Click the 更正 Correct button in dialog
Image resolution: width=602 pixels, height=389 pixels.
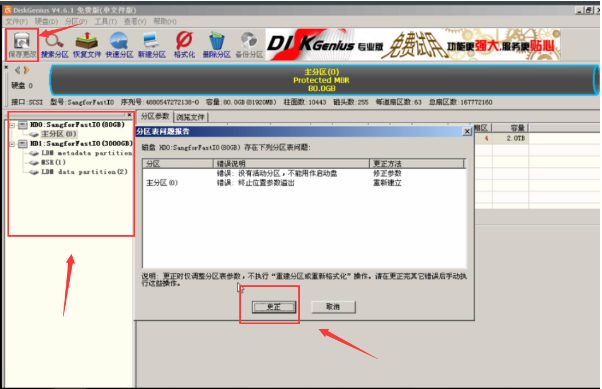click(274, 307)
